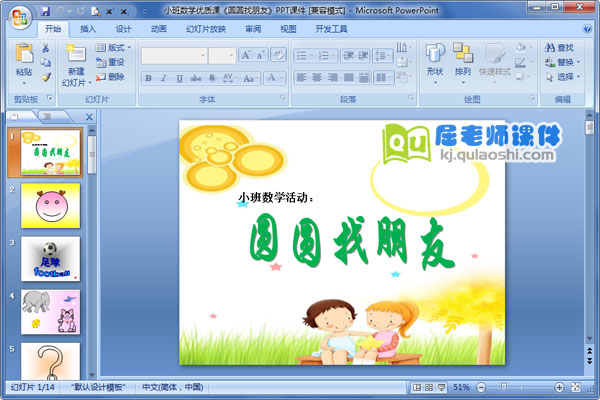The width and height of the screenshot is (600, 400).
Task: Customize Quick Access Toolbar dropdown arrow
Action: point(144,11)
